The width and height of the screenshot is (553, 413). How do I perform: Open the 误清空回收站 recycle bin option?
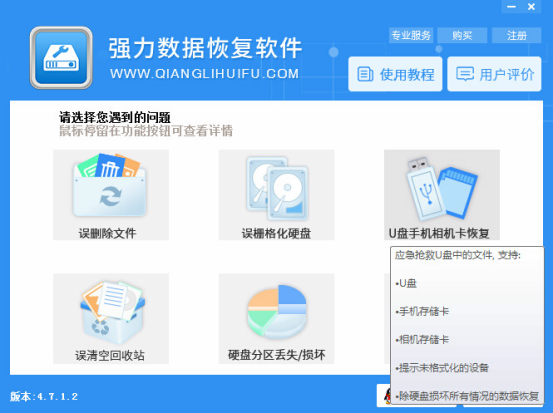[x=111, y=318]
